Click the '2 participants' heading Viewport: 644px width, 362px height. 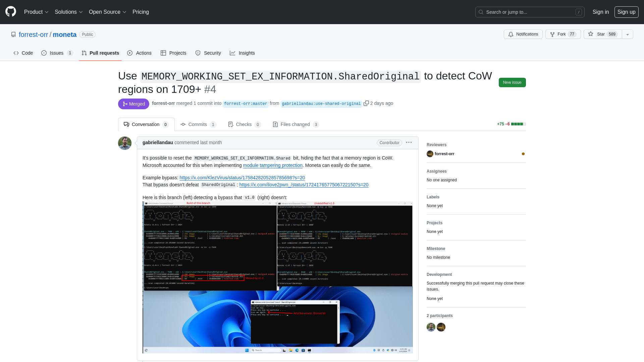(440, 316)
